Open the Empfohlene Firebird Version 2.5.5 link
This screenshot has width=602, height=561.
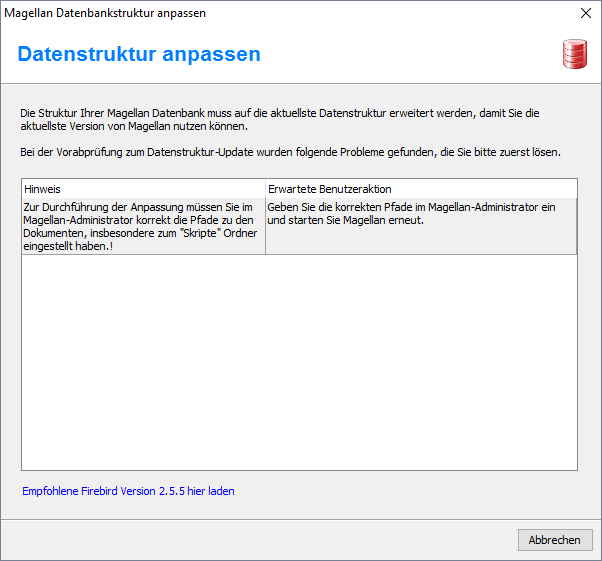(128, 491)
